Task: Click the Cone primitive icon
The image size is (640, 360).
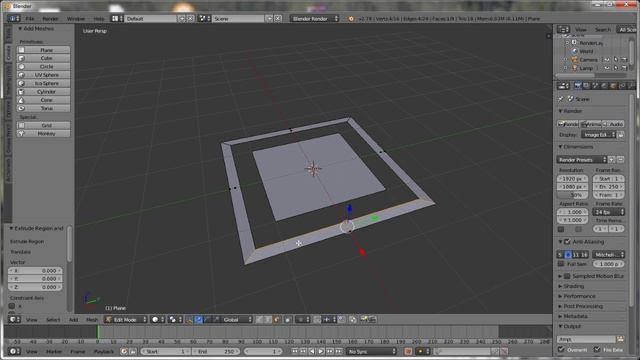Action: click(21, 100)
